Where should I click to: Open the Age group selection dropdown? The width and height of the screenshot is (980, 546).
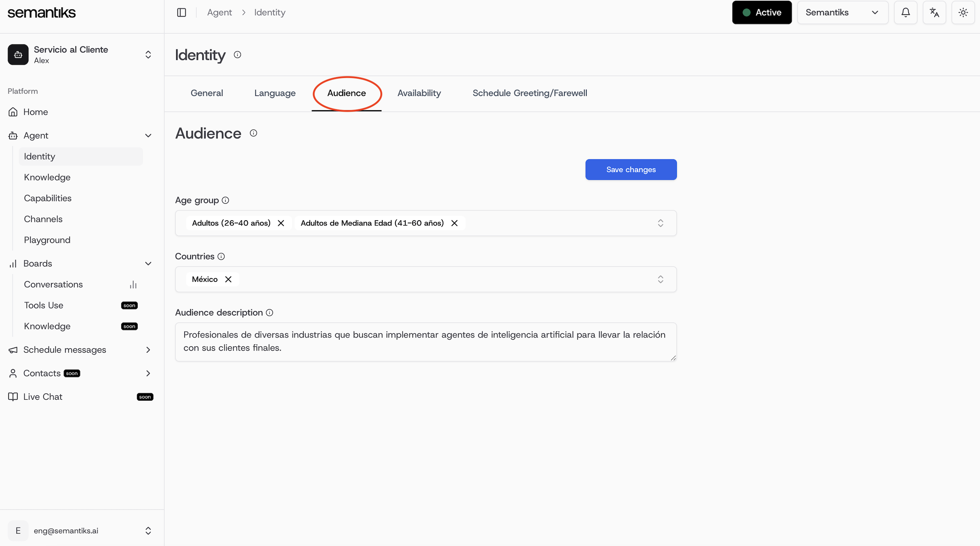click(x=661, y=223)
